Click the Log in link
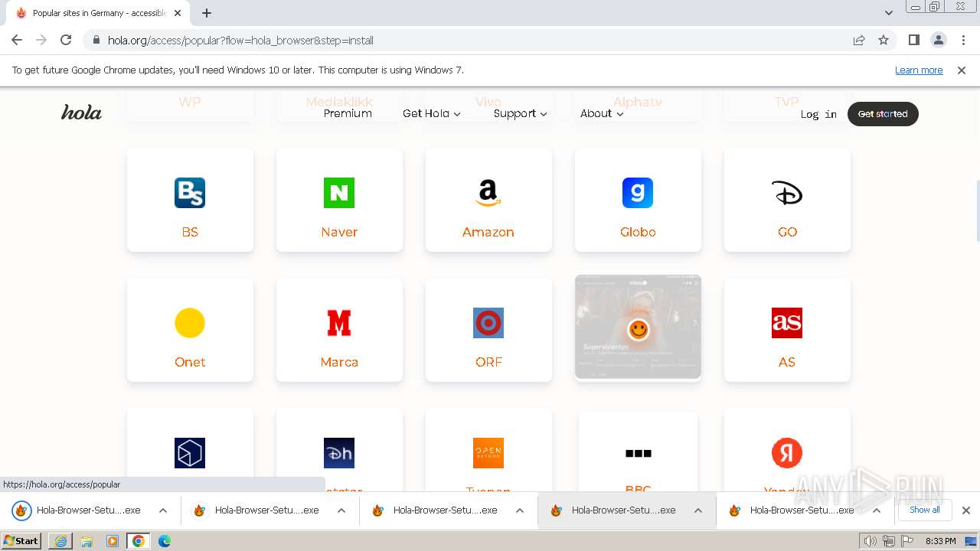This screenshot has width=980, height=551. click(x=818, y=114)
